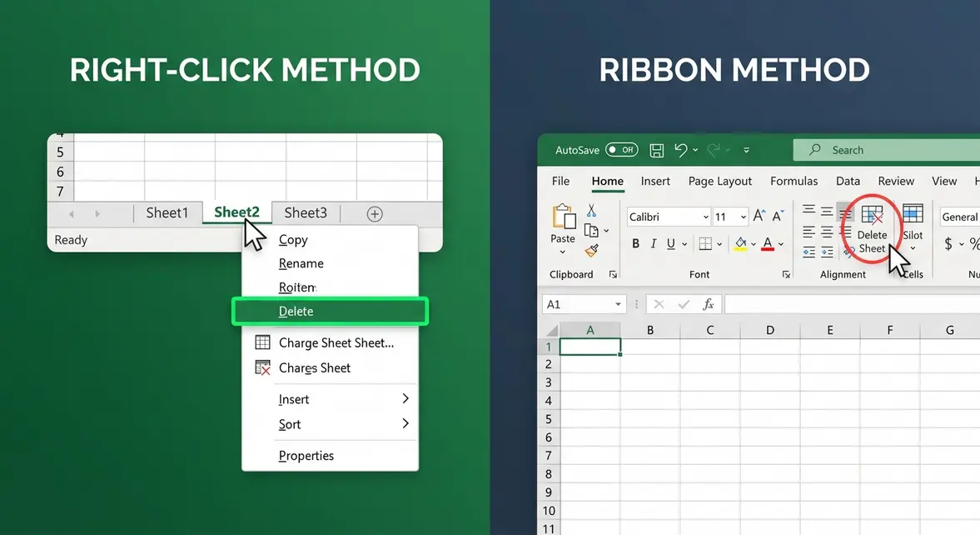Open the Page Layout ribbon tab
The width and height of the screenshot is (980, 535).
(x=720, y=181)
